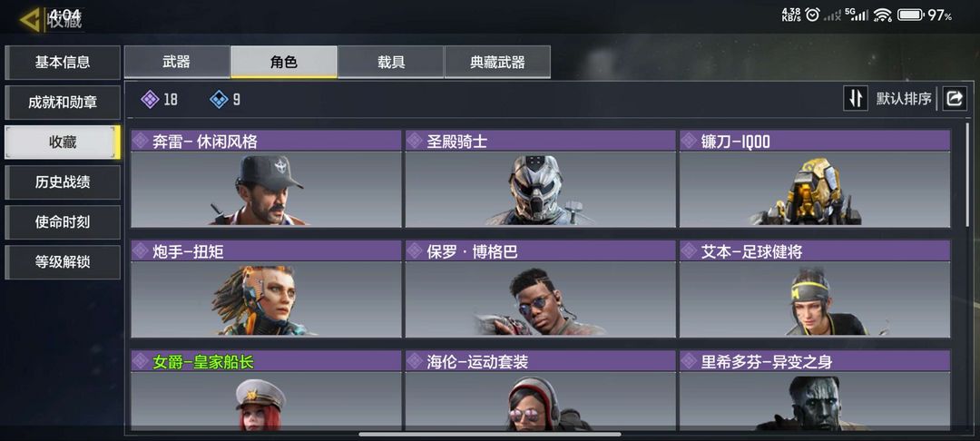Click the vertical scrollbar on the right
Image resolution: width=980 pixels, height=441 pixels.
click(x=968, y=175)
